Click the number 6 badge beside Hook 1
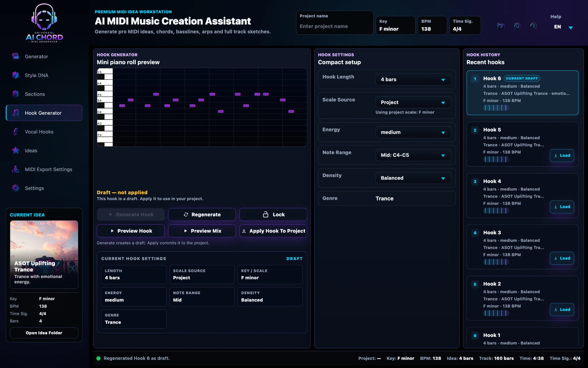 pos(475,336)
